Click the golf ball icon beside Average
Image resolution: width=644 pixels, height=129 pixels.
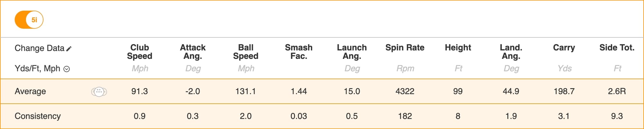(99, 92)
